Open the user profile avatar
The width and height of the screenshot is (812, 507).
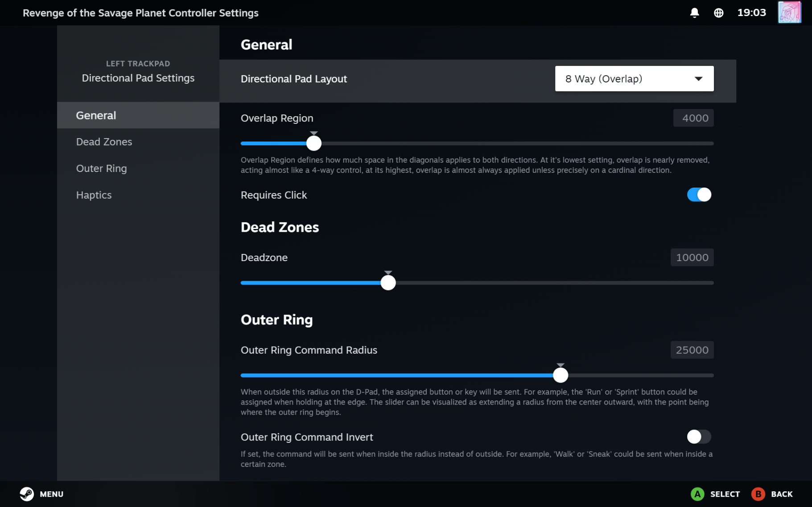tap(789, 12)
